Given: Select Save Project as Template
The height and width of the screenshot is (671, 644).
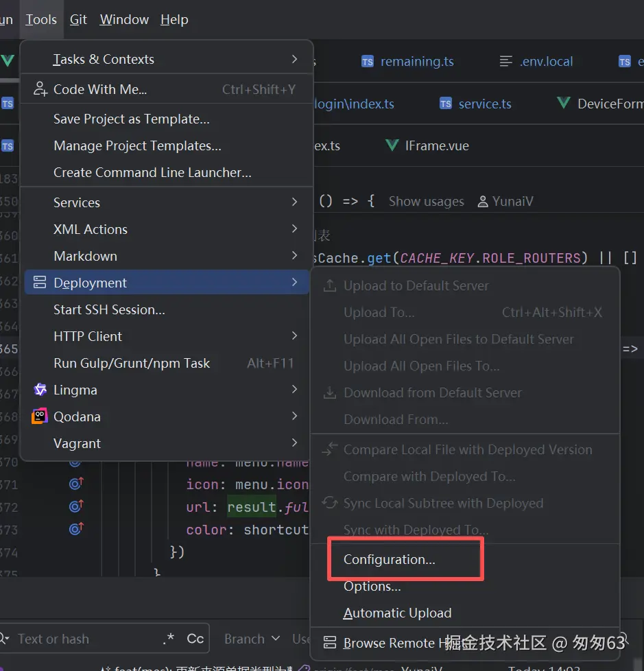Looking at the screenshot, I should (x=167, y=119).
